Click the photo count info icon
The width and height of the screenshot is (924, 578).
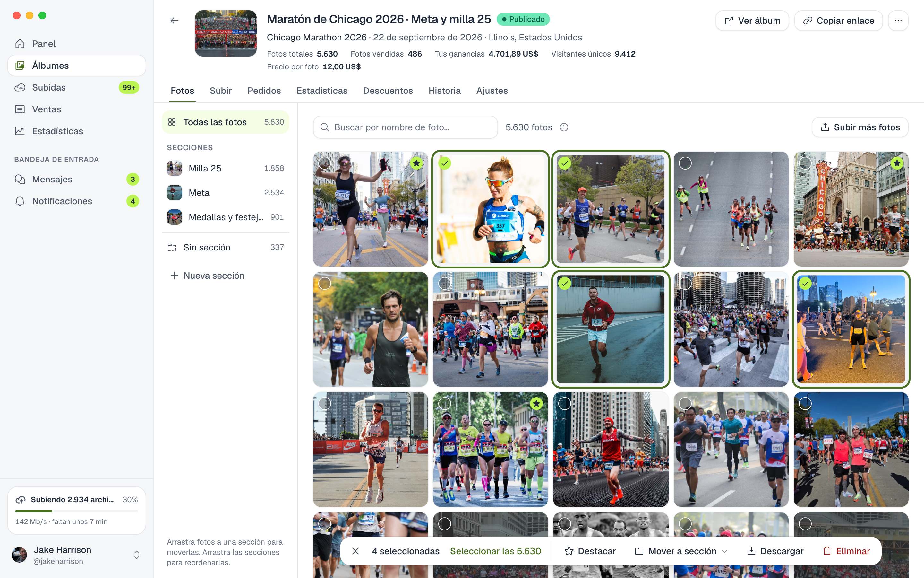click(x=564, y=127)
